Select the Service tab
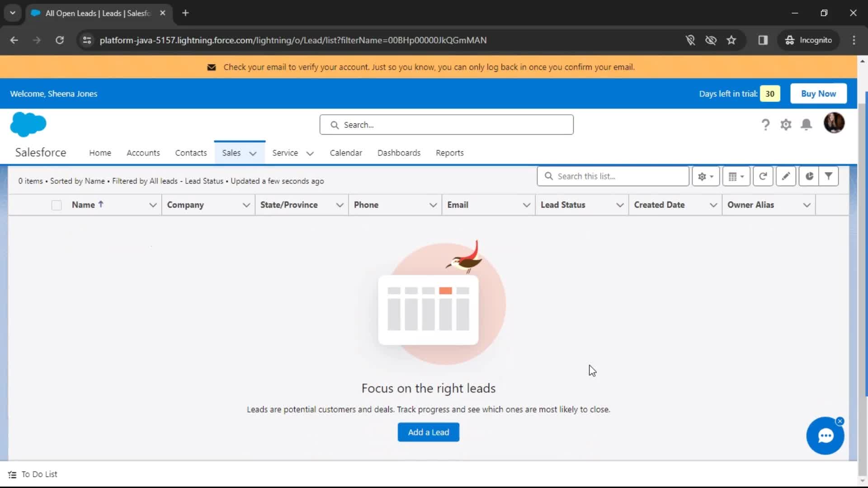868x488 pixels. click(285, 153)
